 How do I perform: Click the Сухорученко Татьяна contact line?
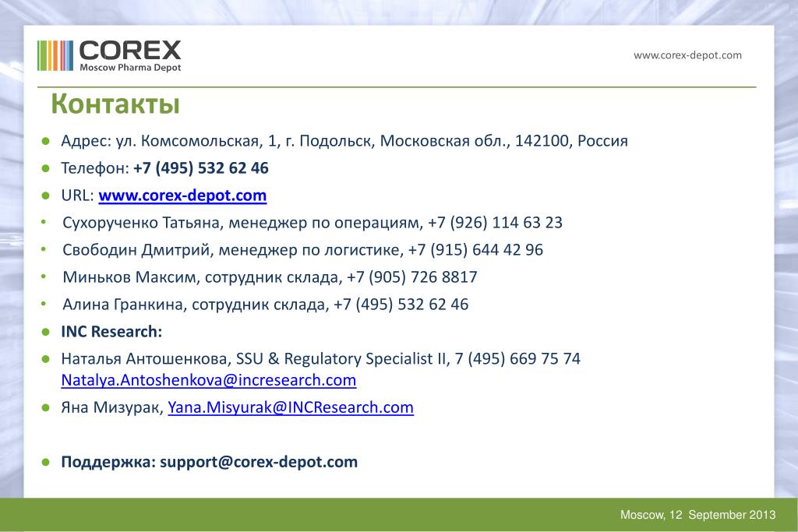[x=312, y=223]
